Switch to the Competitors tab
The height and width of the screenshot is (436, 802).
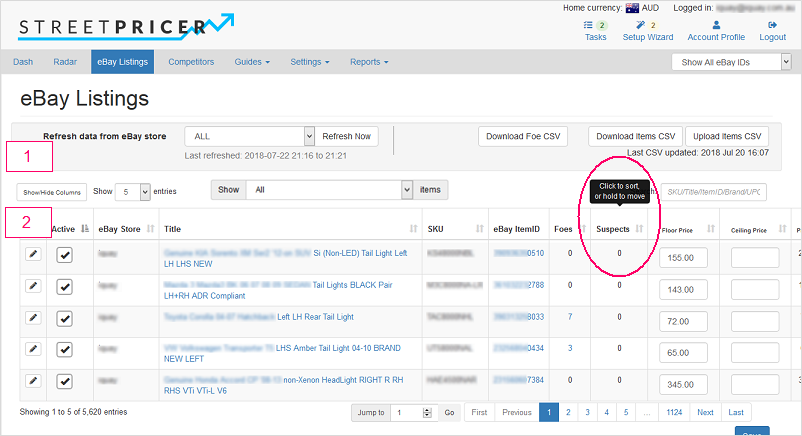pyautogui.click(x=191, y=62)
